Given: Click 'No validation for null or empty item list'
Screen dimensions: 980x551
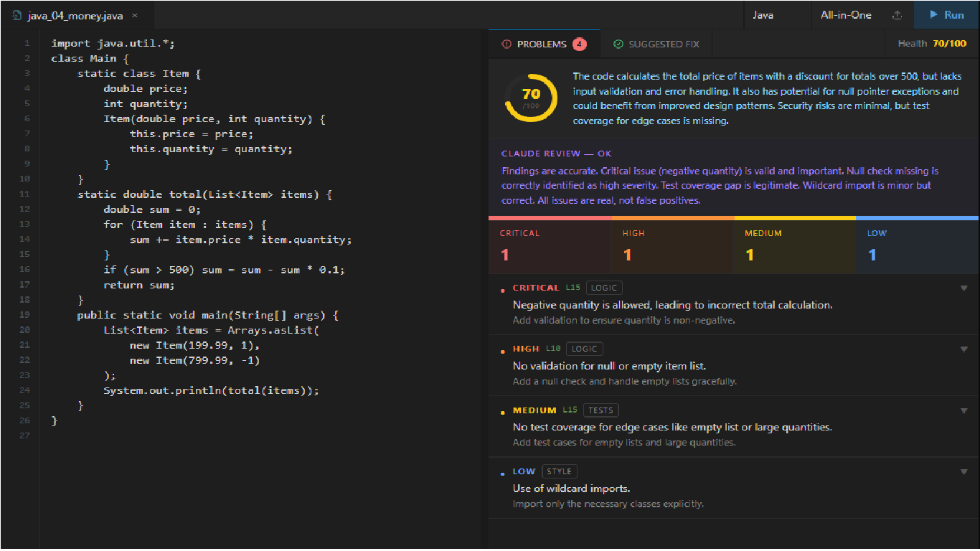Looking at the screenshot, I should [609, 366].
